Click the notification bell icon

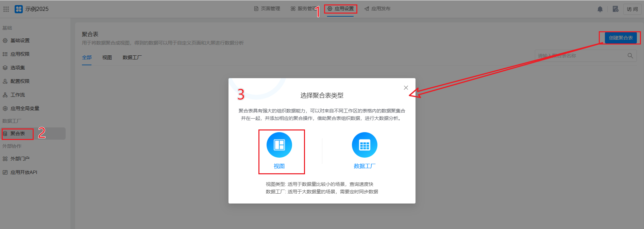click(600, 9)
